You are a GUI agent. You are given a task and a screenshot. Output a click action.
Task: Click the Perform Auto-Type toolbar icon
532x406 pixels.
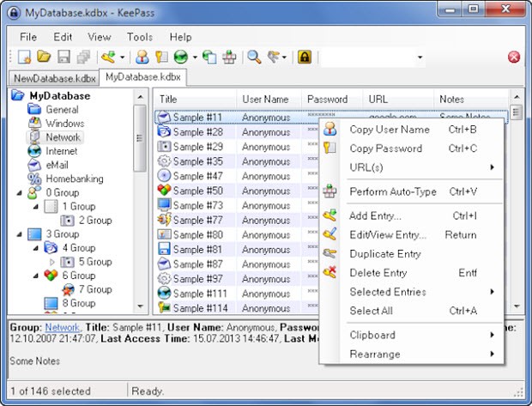[229, 57]
